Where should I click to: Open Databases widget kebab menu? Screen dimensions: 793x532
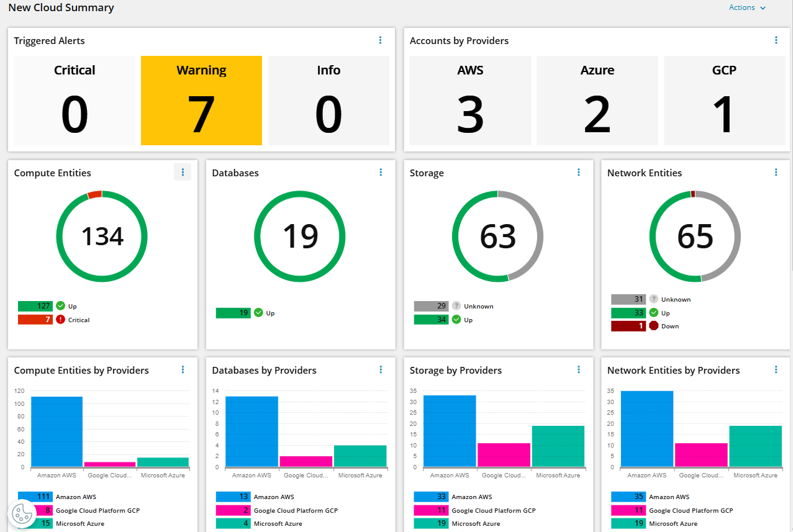click(x=381, y=173)
